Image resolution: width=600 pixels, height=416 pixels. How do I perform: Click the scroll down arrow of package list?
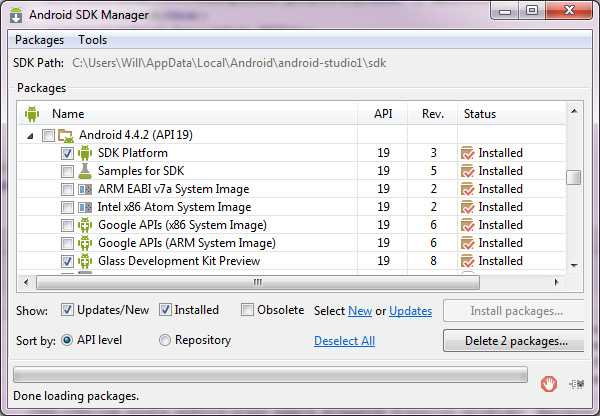click(574, 265)
